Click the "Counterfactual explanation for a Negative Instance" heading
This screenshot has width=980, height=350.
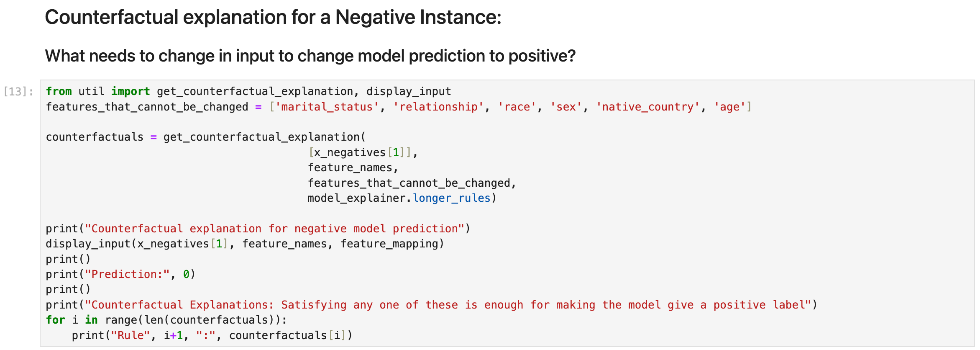click(273, 18)
